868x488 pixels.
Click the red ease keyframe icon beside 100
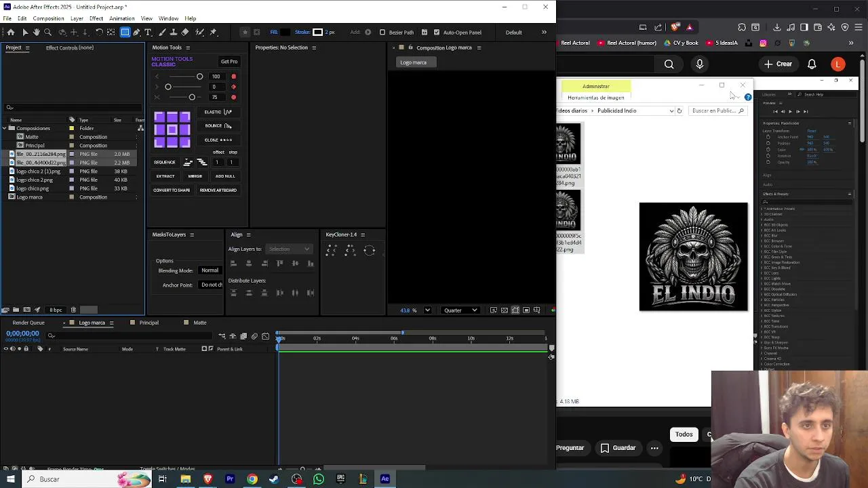[234, 77]
